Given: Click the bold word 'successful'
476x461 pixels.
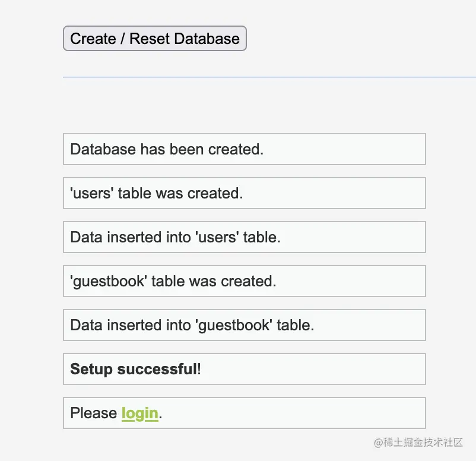Looking at the screenshot, I should [x=157, y=369].
